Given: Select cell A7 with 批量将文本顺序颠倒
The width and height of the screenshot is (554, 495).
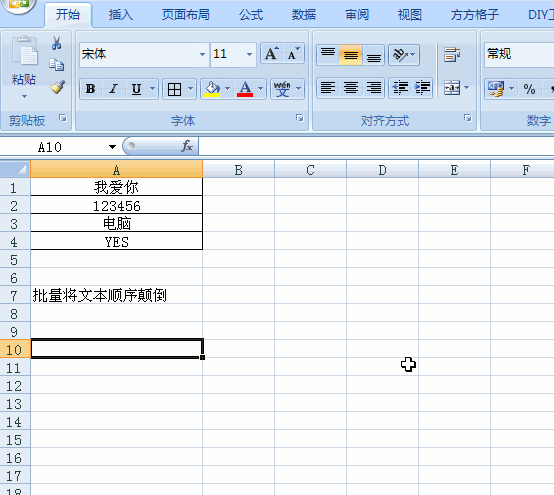Looking at the screenshot, I should 117,295.
